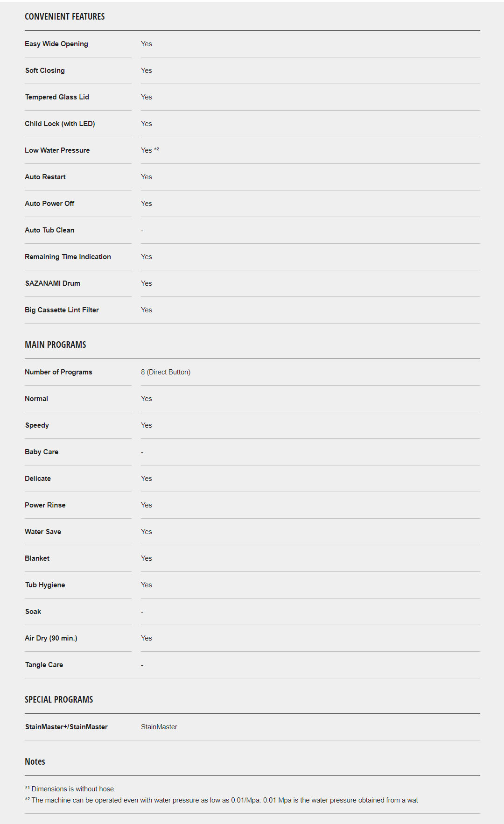Click the Child Lock (with LED) label
This screenshot has height=824, width=504.
(60, 124)
